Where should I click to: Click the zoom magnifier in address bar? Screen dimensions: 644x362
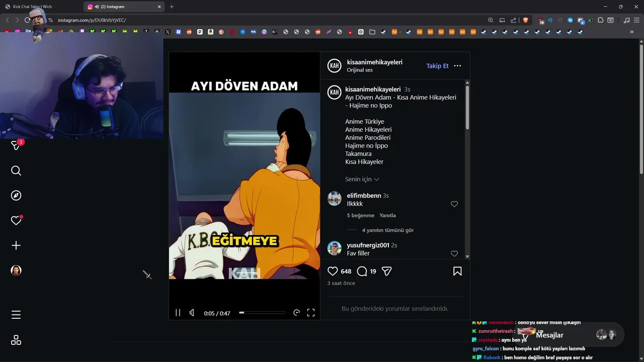coord(491,20)
